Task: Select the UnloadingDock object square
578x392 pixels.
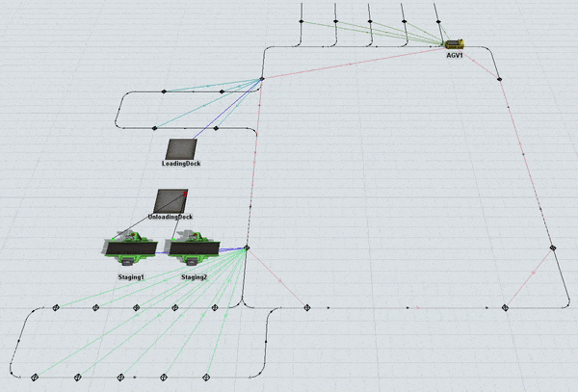Action: click(170, 201)
